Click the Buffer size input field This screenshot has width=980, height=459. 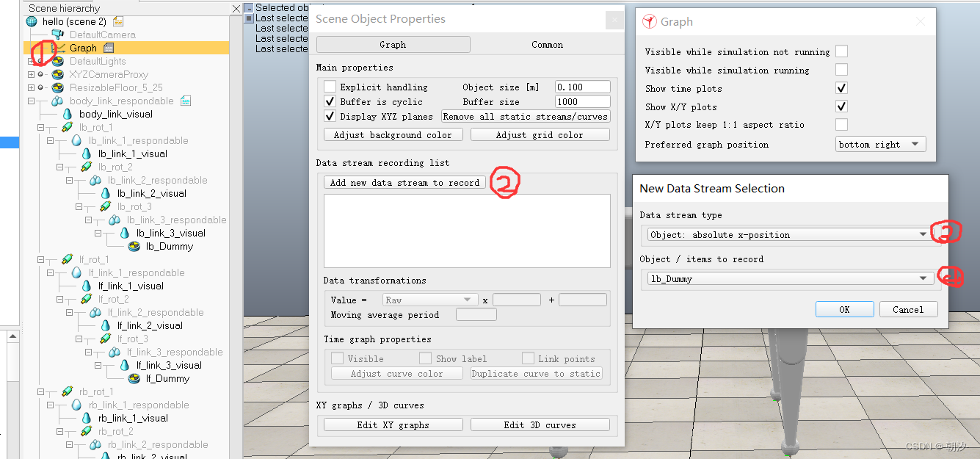click(x=582, y=101)
